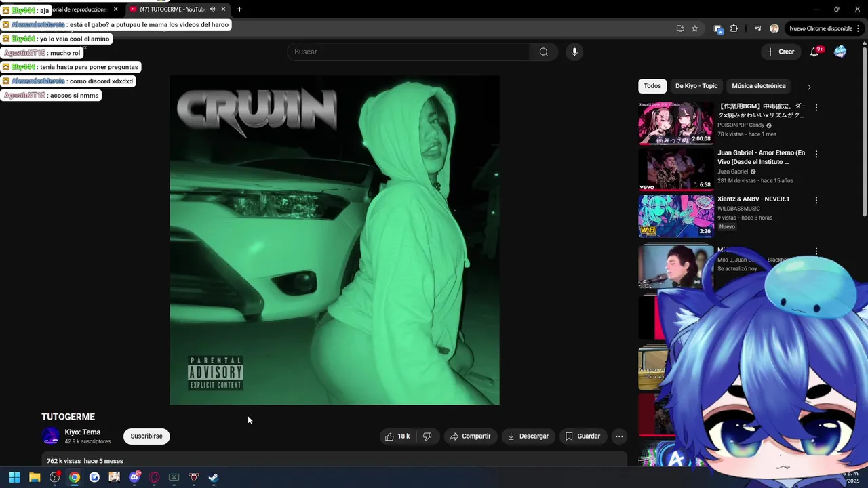Click the Chrome taskbar icon
The height and width of the screenshot is (488, 868).
pos(75,477)
